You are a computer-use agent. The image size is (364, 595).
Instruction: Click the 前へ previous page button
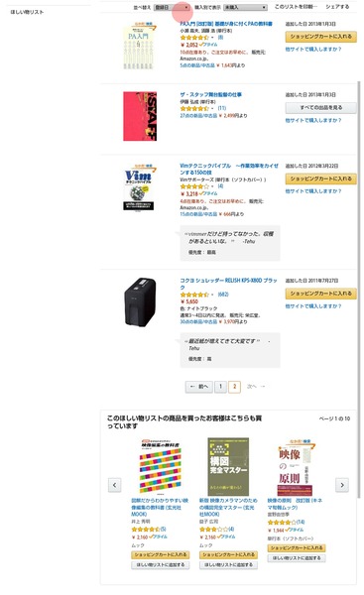tap(199, 387)
